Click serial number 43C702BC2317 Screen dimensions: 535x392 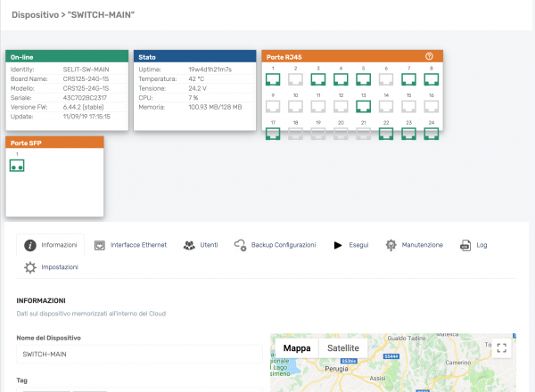coord(85,98)
